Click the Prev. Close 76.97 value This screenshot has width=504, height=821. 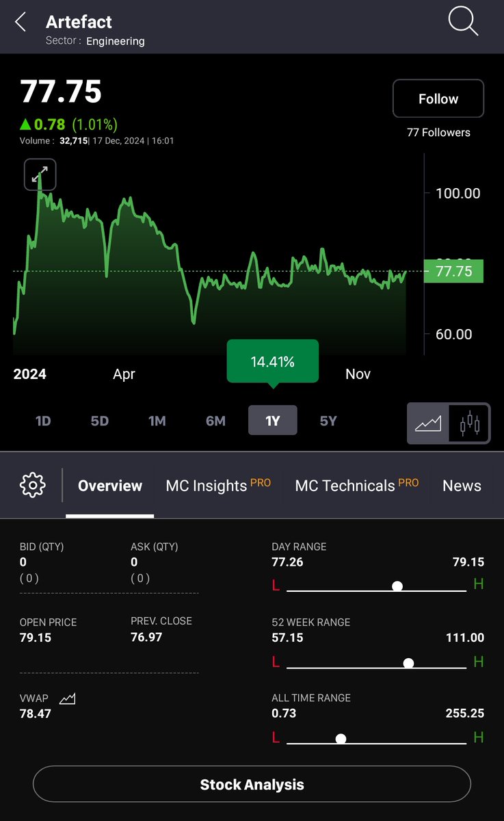coord(146,637)
